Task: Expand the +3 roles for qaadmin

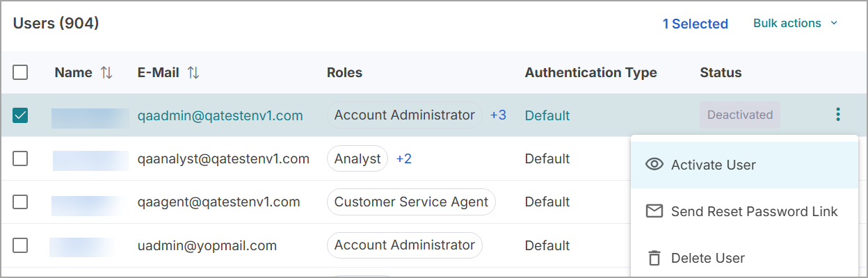Action: (498, 115)
